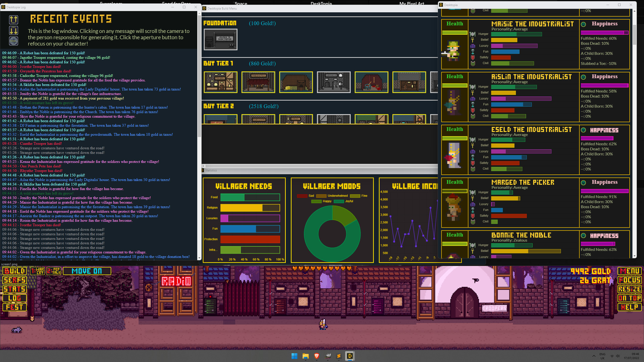
Task: Activate the PEP TALK ability
Action: click(x=53, y=271)
